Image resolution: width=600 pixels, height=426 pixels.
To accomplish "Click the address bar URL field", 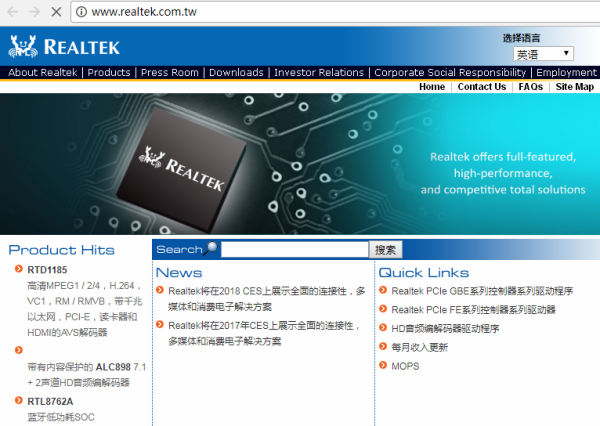I will tap(337, 12).
